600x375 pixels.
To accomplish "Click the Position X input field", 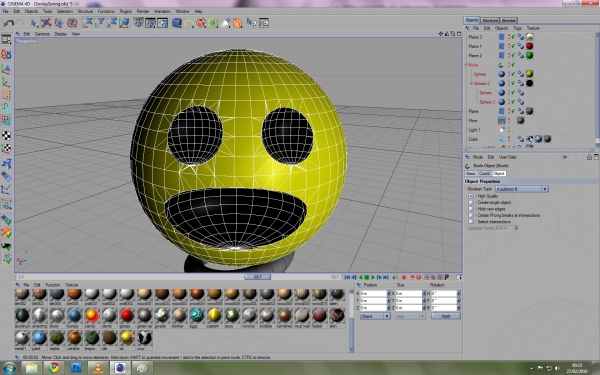I will 374,293.
